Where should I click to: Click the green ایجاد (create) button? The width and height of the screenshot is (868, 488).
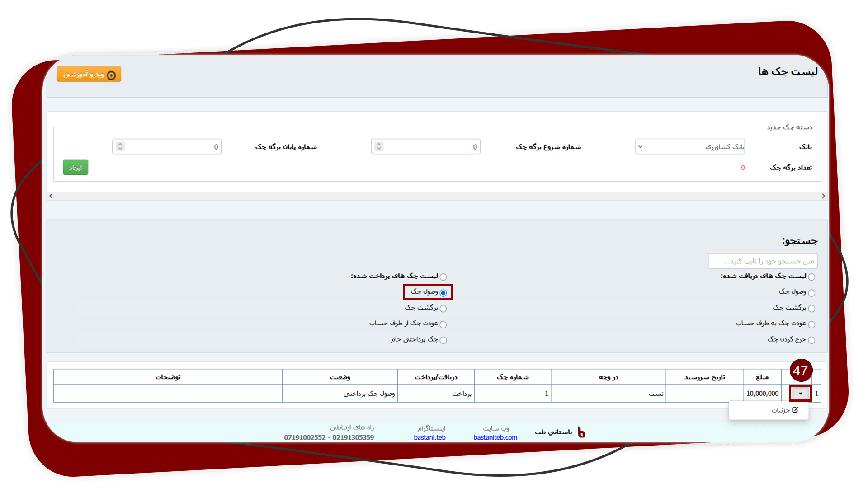75,167
